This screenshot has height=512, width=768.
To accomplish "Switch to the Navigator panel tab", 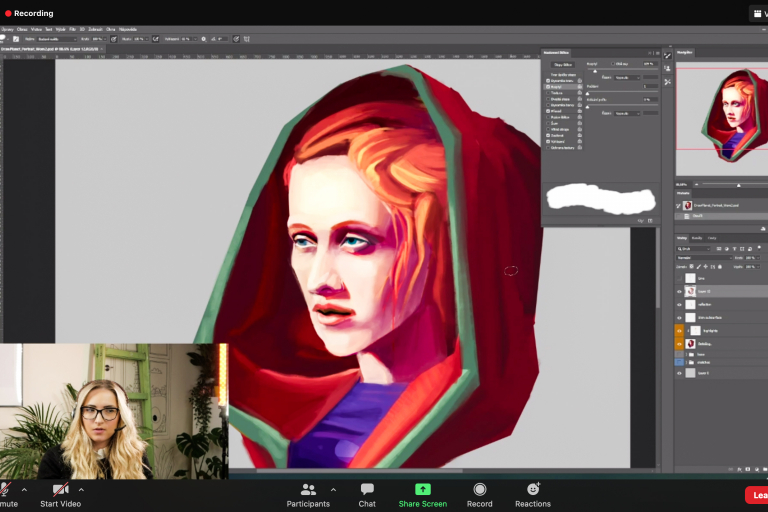I will click(685, 50).
